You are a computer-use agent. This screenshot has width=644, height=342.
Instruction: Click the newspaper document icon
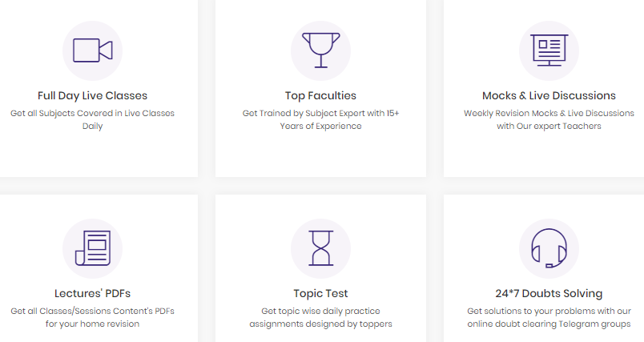(x=93, y=248)
